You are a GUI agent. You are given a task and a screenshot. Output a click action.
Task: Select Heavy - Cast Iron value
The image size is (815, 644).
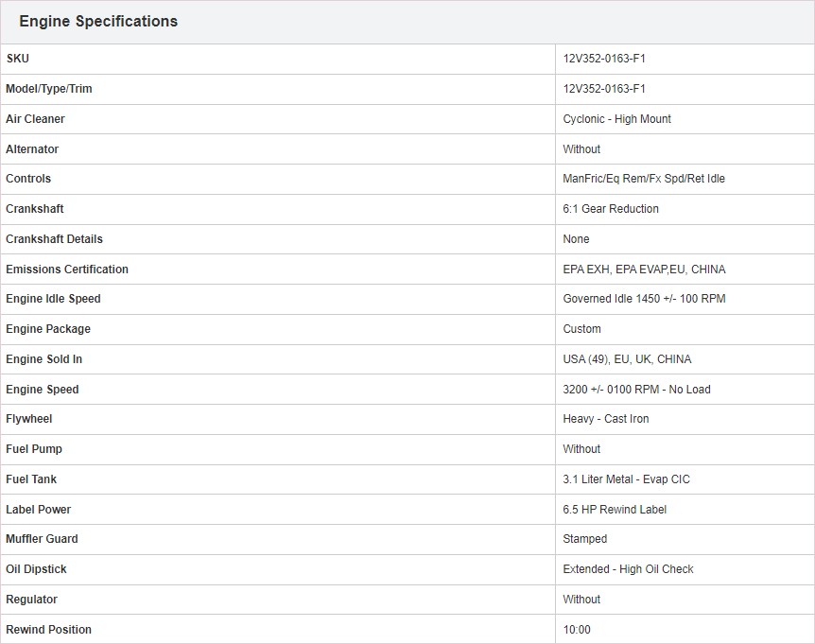[606, 419]
